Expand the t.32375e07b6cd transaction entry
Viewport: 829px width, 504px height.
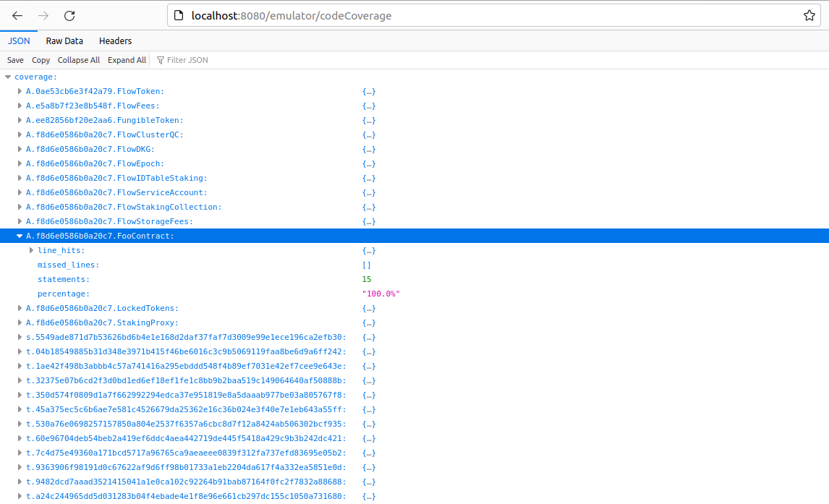pos(20,381)
